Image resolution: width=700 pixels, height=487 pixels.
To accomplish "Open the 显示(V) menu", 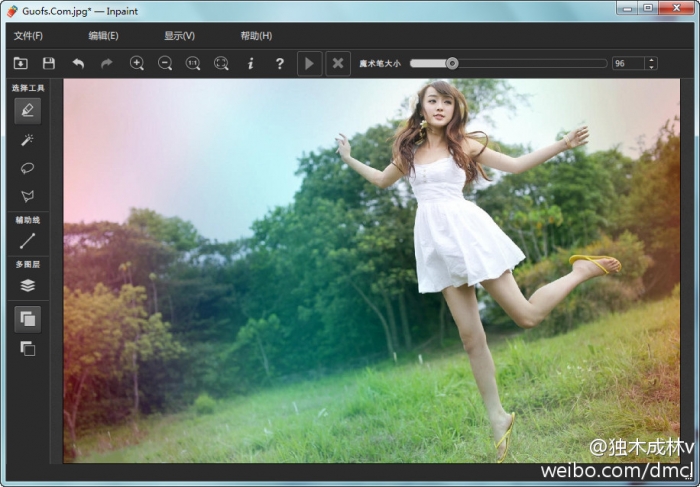I will pos(179,36).
